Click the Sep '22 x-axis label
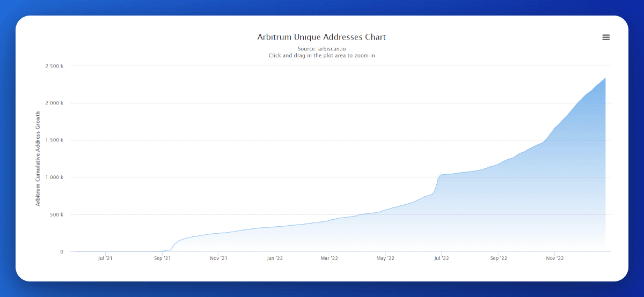The height and width of the screenshot is (297, 644). [x=499, y=258]
